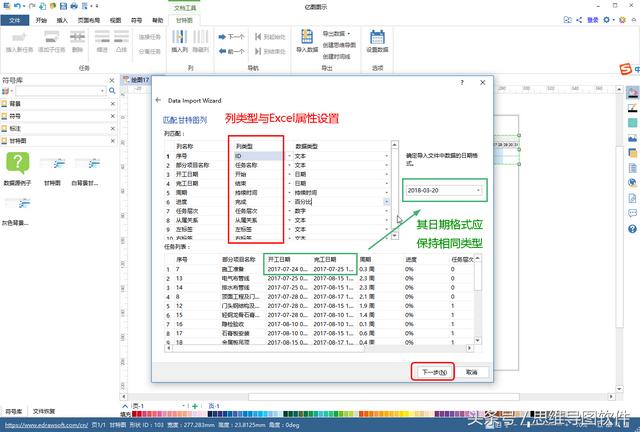Select the 施工准备 row in task list
Image resolution: width=640 pixels, height=432 pixels.
tap(319, 269)
